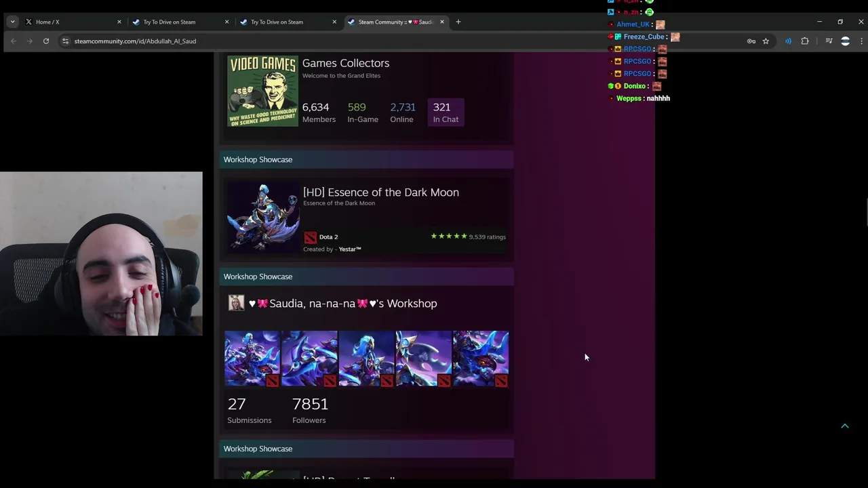Open the tab search dropdown arrow
The height and width of the screenshot is (488, 868).
pos(12,22)
